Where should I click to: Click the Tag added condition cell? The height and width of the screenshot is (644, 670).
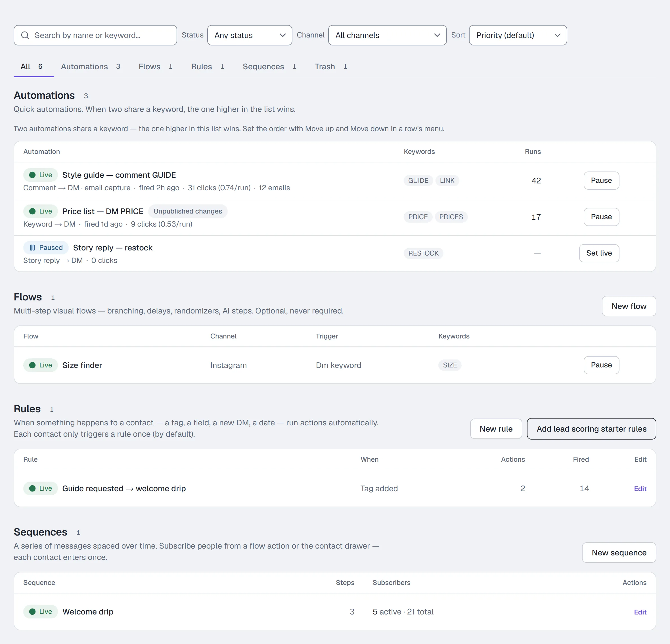point(379,488)
